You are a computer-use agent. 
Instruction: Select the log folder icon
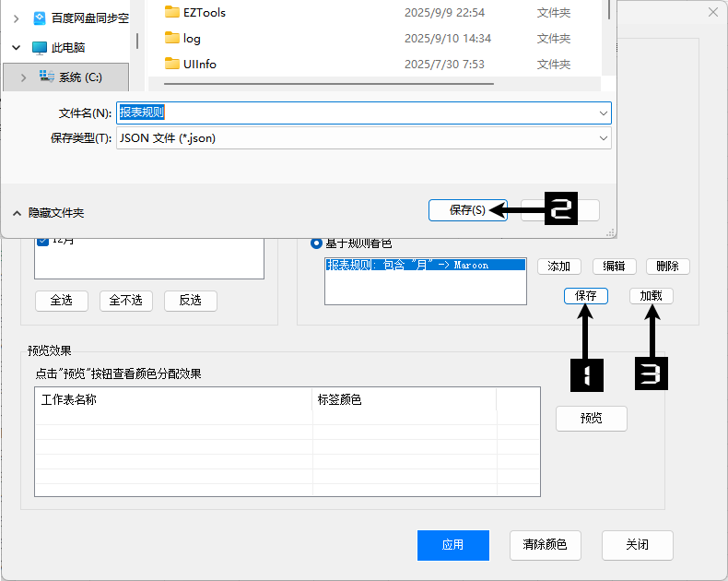point(172,38)
